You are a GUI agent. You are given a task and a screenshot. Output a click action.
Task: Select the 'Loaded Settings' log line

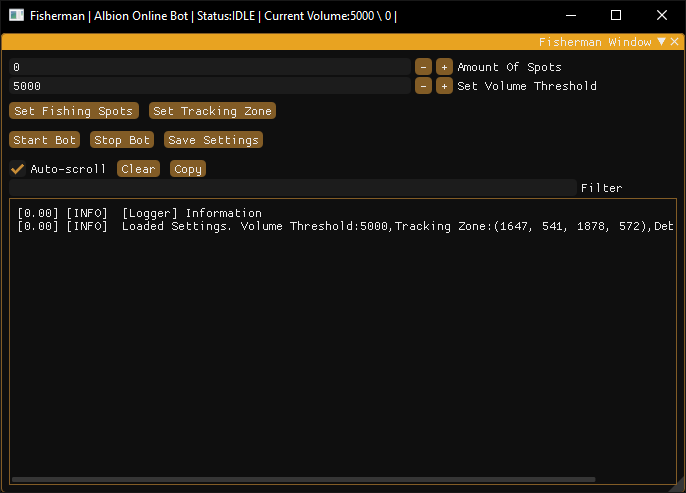point(345,226)
